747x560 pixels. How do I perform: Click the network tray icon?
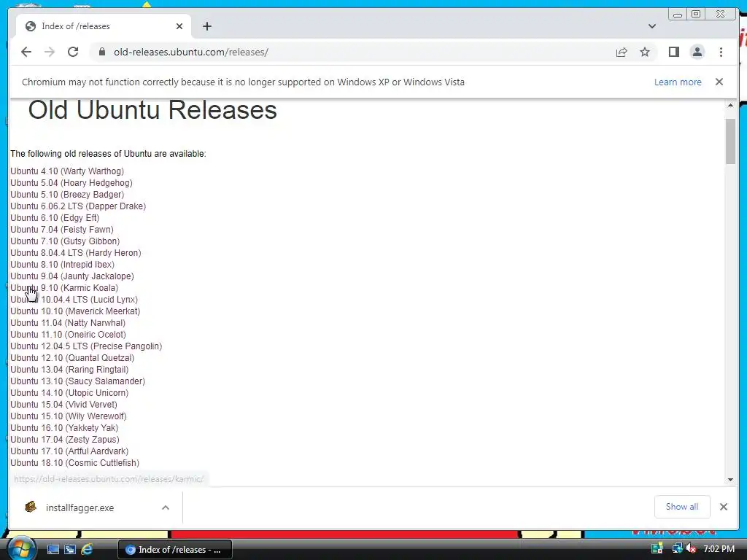[677, 549]
